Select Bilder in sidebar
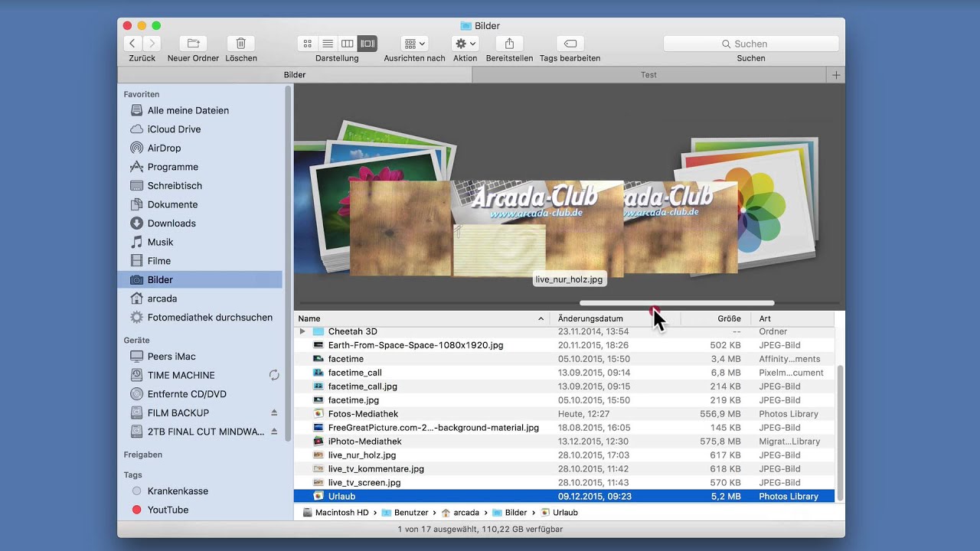 click(x=200, y=279)
